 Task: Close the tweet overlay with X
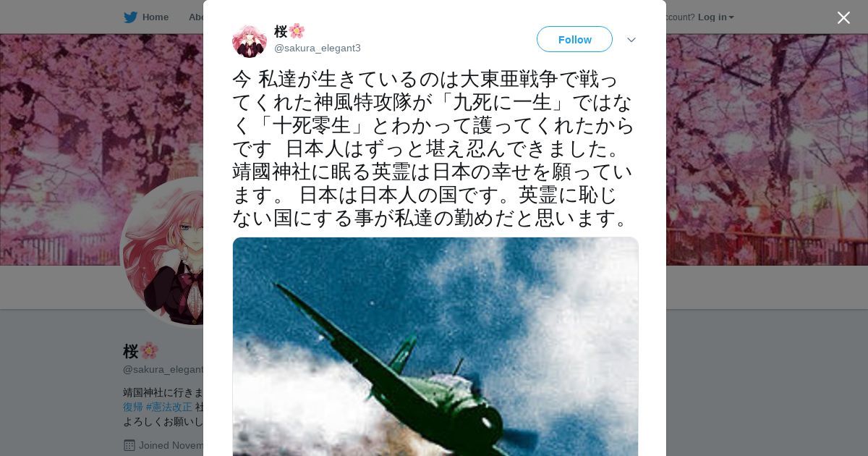(x=843, y=17)
